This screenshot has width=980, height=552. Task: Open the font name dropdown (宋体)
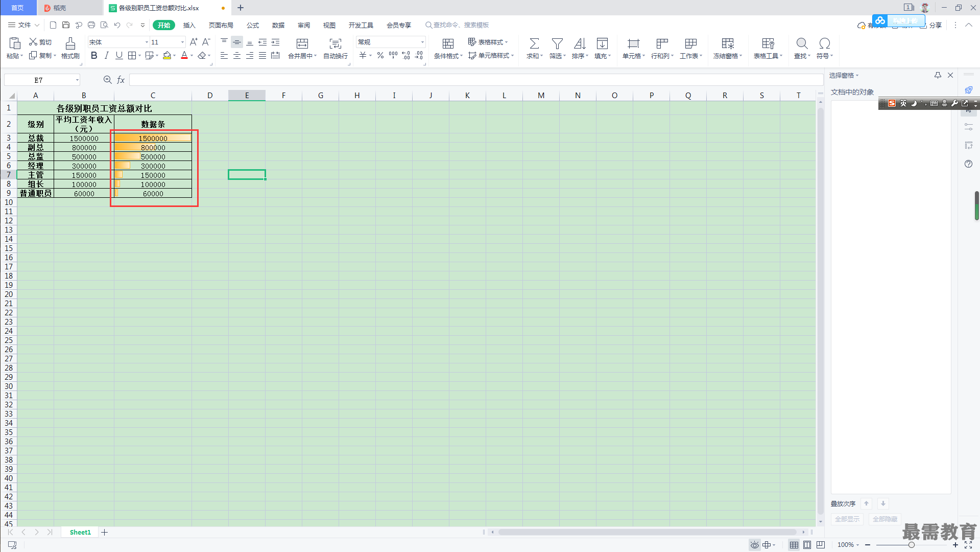tap(147, 42)
